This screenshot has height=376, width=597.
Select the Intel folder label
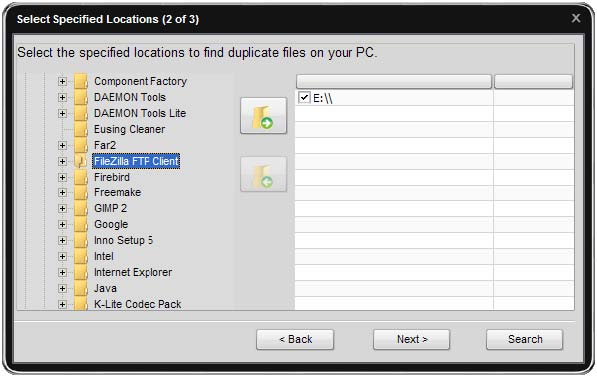click(x=104, y=257)
